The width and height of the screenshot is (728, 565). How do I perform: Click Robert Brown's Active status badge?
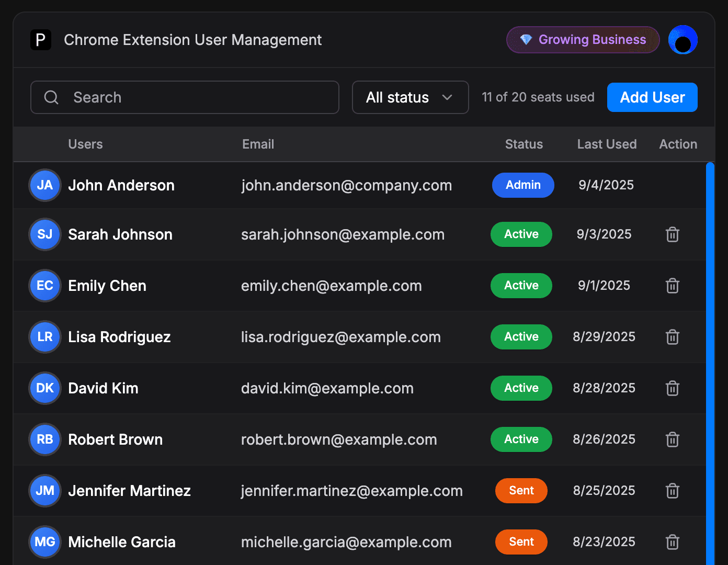(x=521, y=439)
